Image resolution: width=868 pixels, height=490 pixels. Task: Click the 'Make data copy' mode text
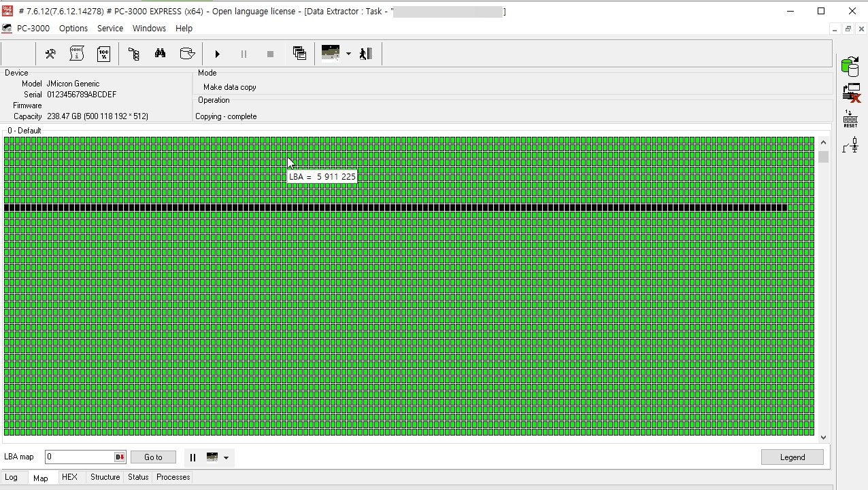(x=230, y=87)
